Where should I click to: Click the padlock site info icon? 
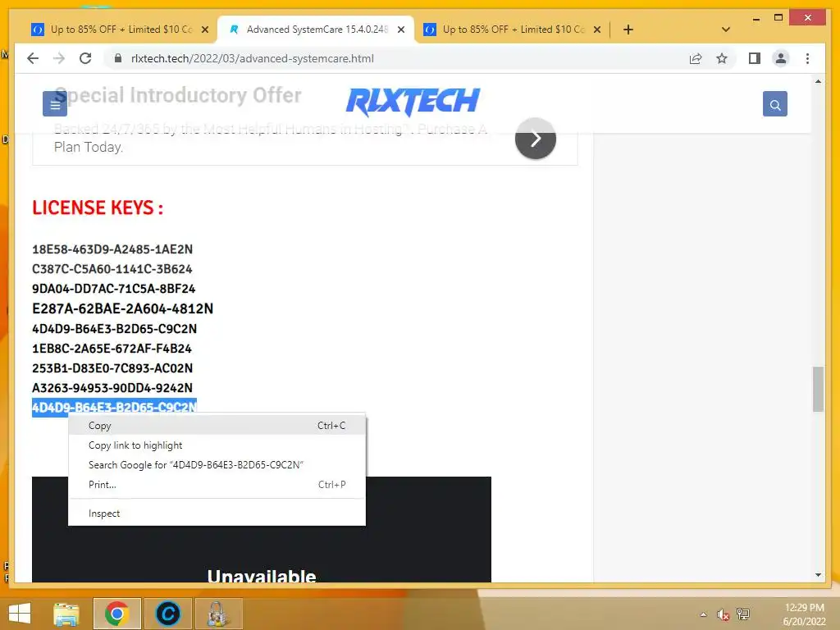click(118, 58)
